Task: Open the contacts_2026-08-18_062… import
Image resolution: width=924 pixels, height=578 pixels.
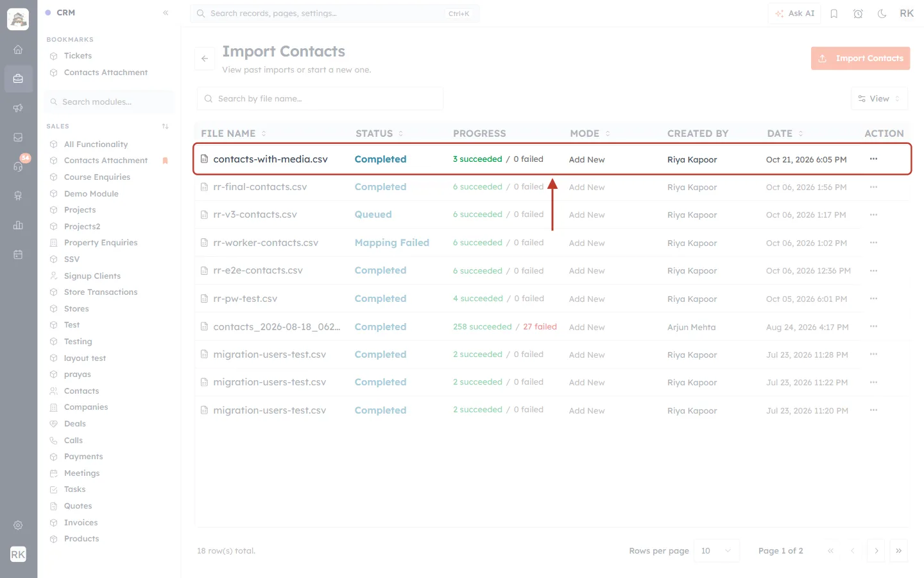Action: pos(277,327)
